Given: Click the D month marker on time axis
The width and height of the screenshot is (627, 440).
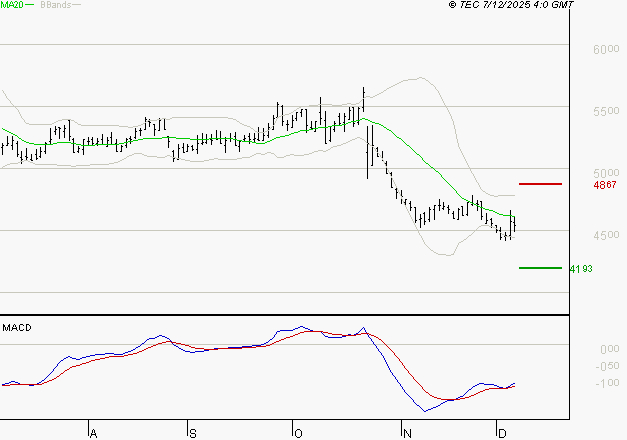Looking at the screenshot, I should click(502, 434).
